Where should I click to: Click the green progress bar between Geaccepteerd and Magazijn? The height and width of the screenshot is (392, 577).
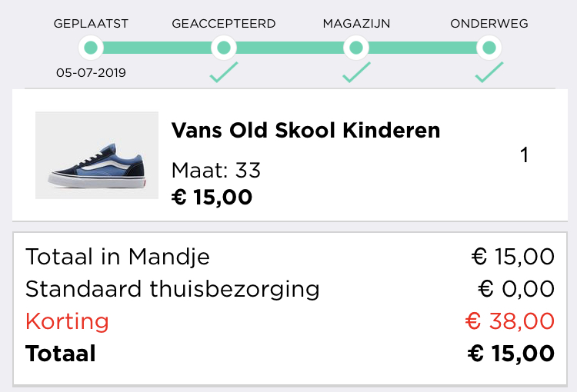[x=290, y=48]
